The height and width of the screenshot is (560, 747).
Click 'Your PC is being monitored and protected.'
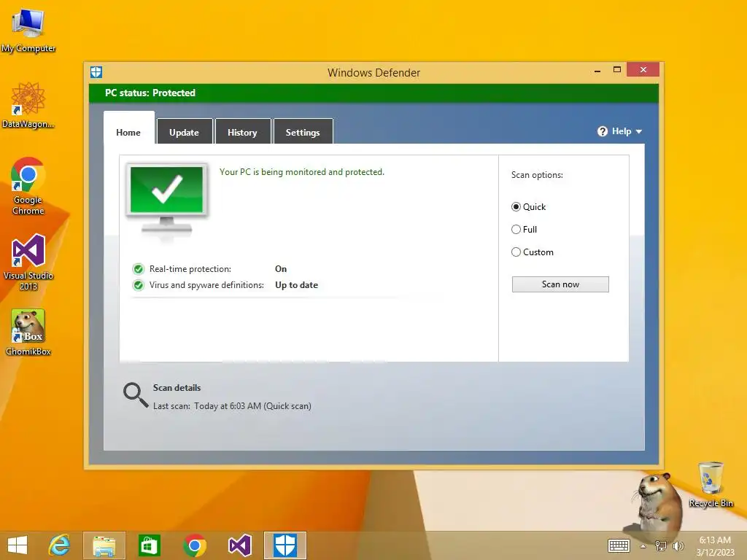pos(301,172)
